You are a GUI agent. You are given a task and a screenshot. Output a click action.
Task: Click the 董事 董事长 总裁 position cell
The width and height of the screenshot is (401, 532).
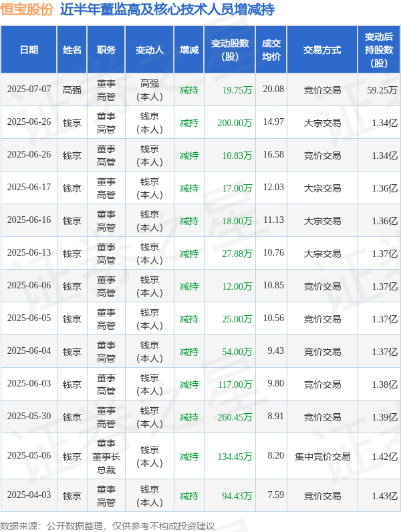[x=106, y=457]
